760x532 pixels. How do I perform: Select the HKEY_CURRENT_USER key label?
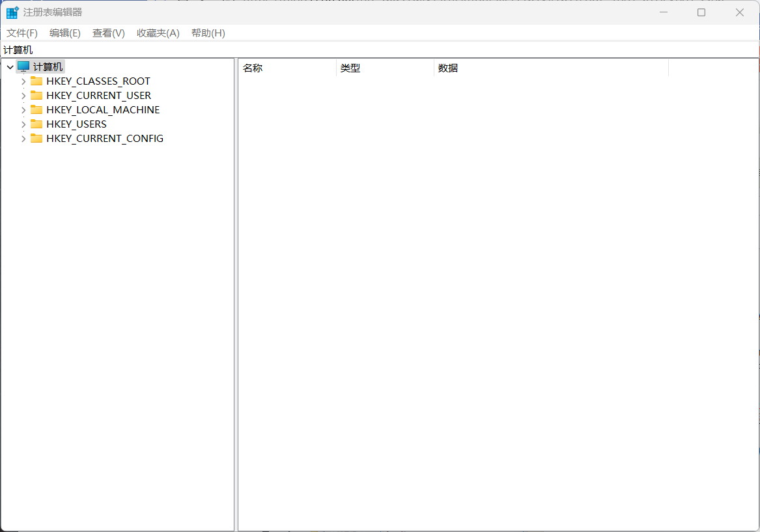[99, 96]
